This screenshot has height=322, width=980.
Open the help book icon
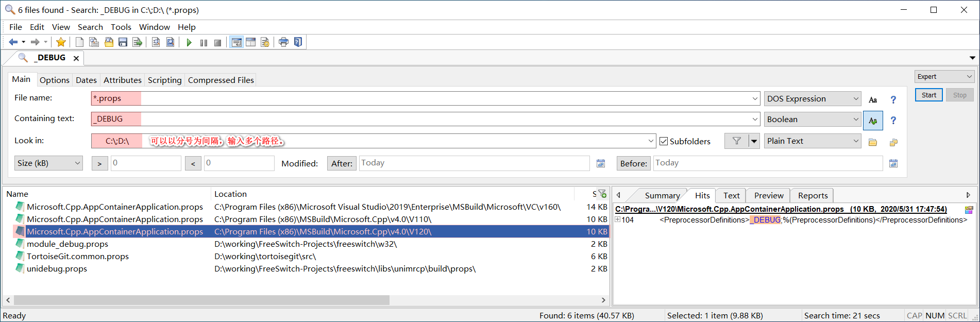tap(298, 42)
